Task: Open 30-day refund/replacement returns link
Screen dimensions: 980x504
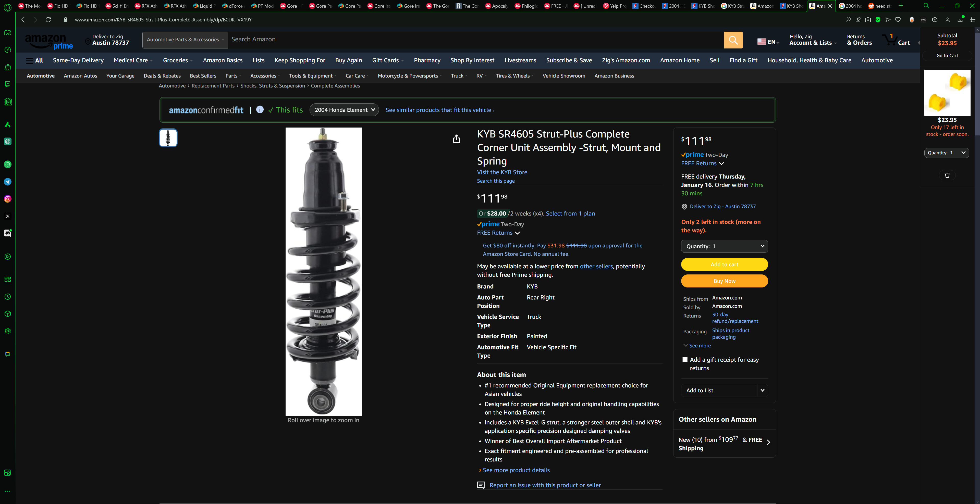Action: click(x=735, y=318)
